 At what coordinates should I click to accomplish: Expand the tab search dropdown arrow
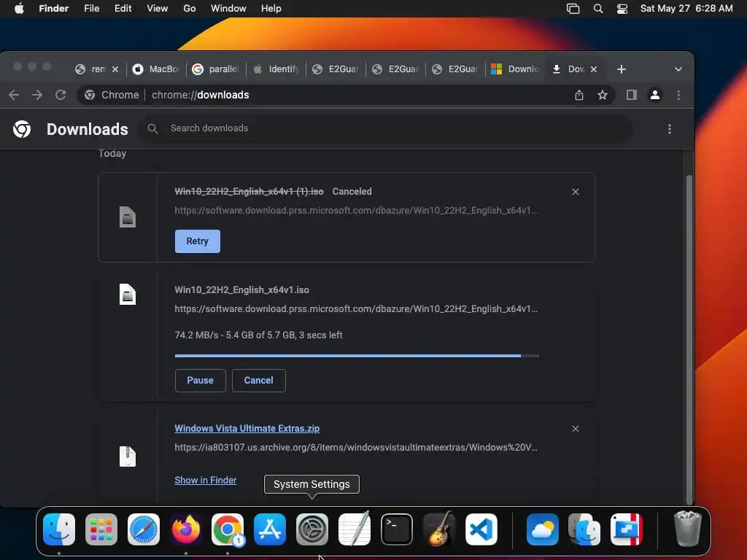pos(678,69)
